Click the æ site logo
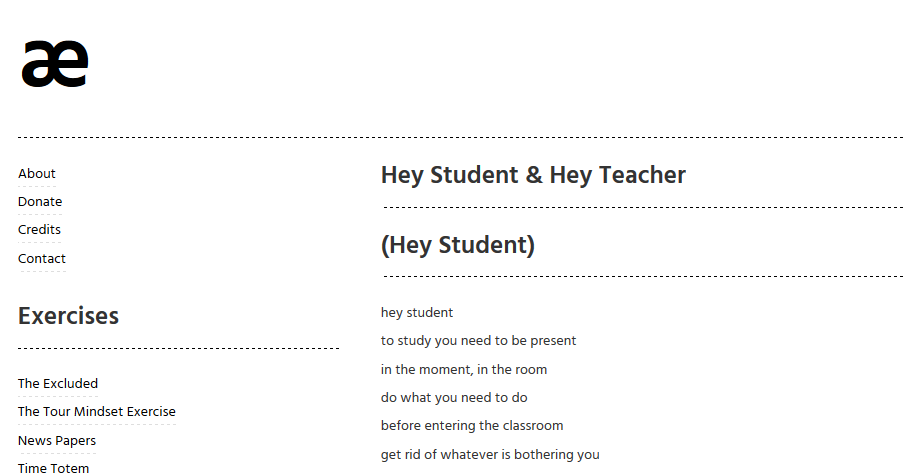 click(55, 64)
